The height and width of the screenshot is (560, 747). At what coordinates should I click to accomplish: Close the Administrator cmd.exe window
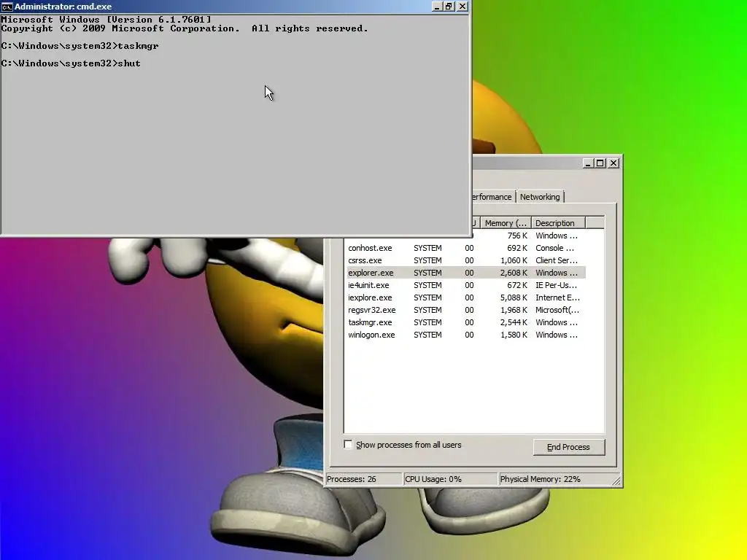[x=462, y=7]
